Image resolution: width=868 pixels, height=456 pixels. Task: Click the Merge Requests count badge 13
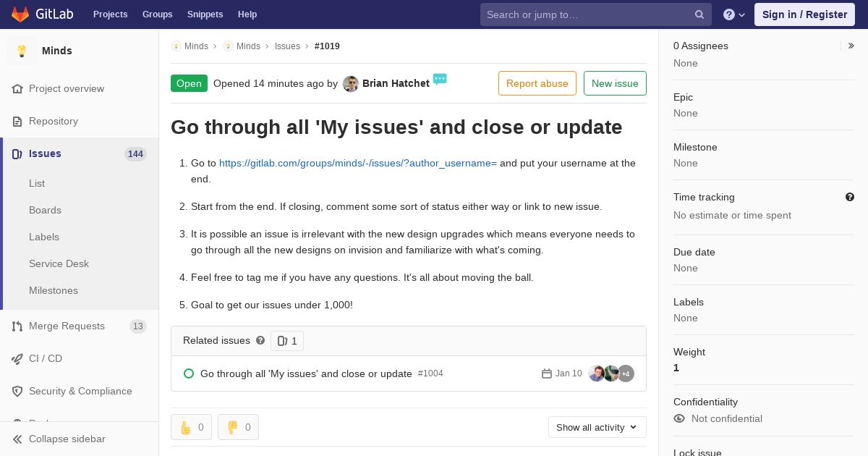138,326
